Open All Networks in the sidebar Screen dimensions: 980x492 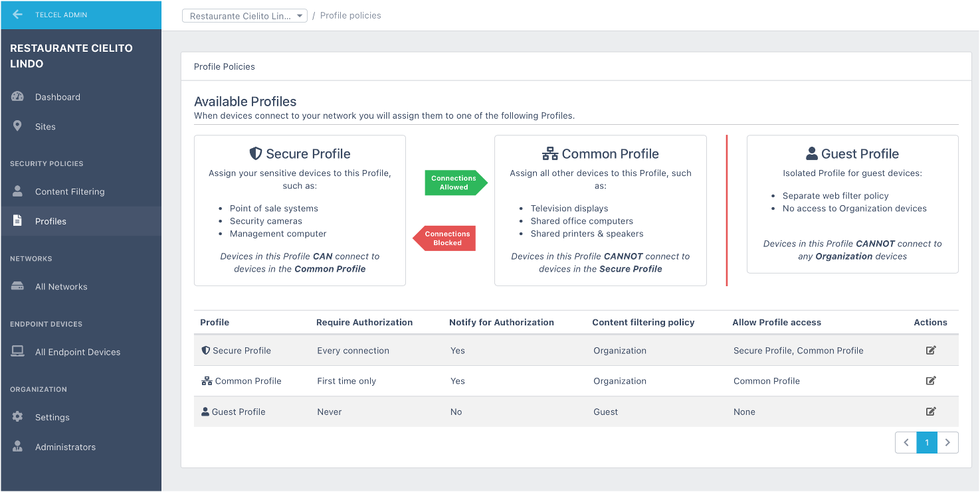point(81,286)
